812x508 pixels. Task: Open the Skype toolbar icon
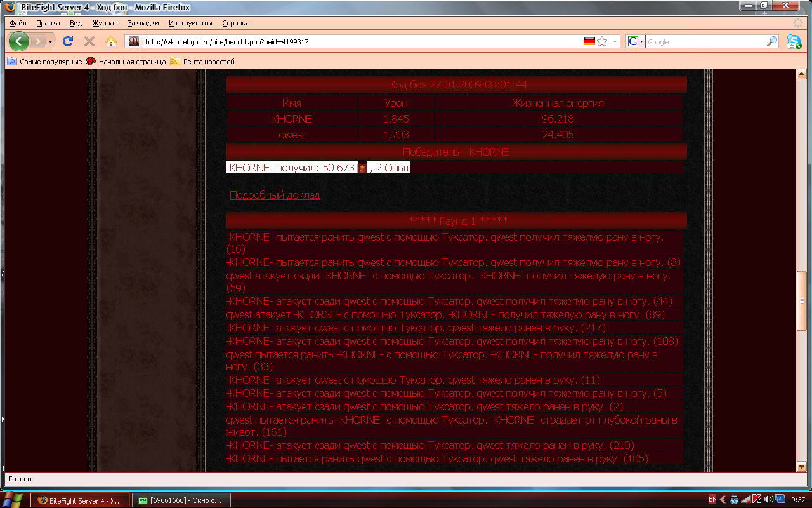coord(794,42)
